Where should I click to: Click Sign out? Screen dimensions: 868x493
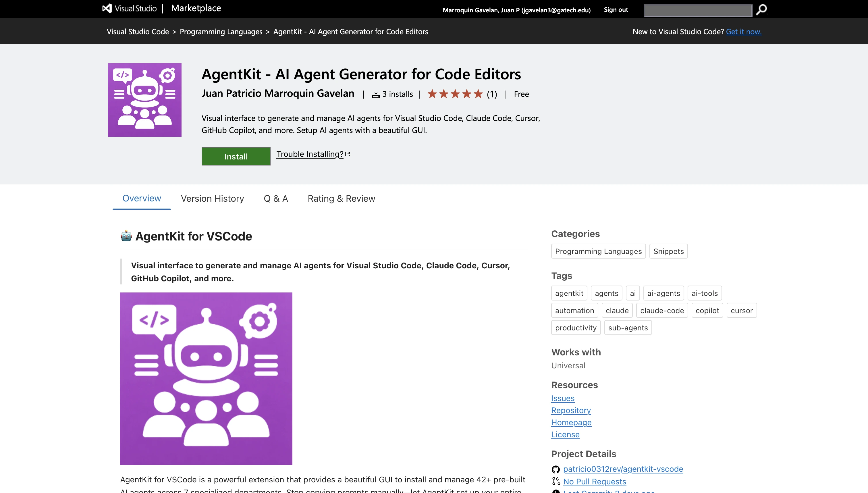click(x=616, y=10)
